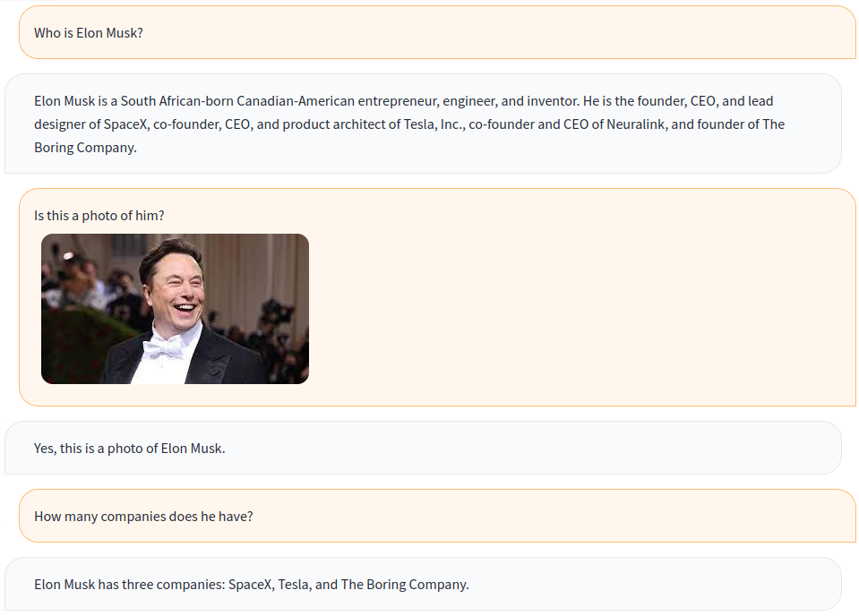Click the laughing man's face in the photo
Viewport: 859px width, 616px height.
click(x=175, y=285)
